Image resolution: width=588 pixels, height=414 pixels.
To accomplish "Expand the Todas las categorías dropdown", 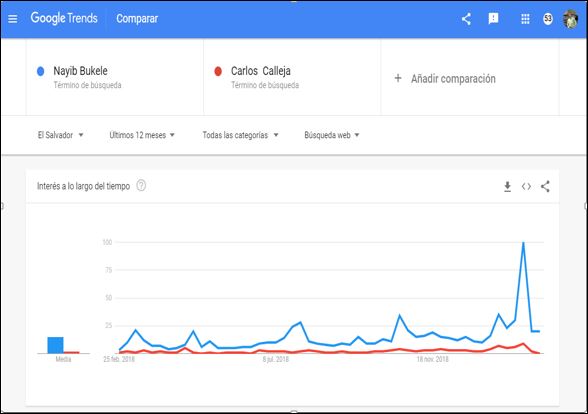I will (x=240, y=135).
